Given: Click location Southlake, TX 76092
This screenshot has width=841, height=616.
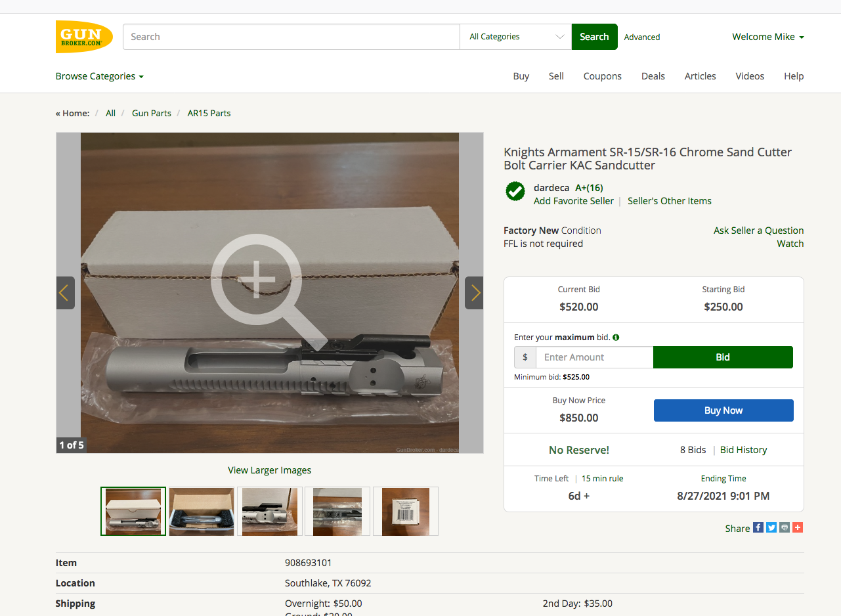Looking at the screenshot, I should click(328, 583).
